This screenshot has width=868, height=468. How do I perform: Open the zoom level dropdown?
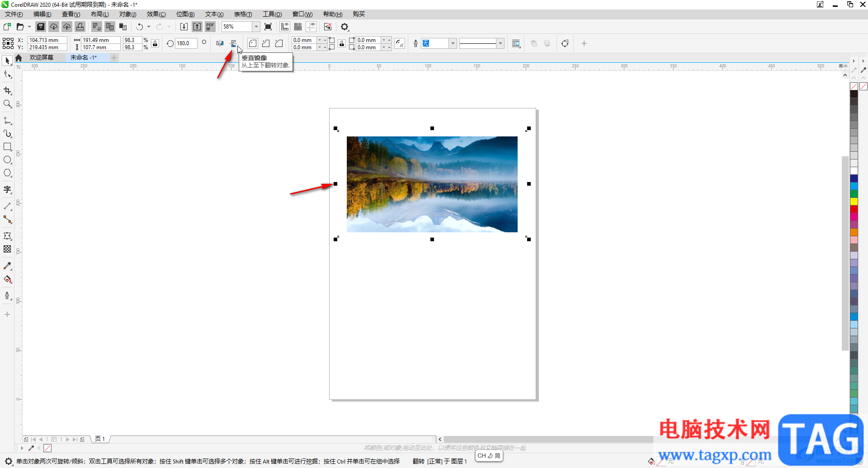click(256, 27)
